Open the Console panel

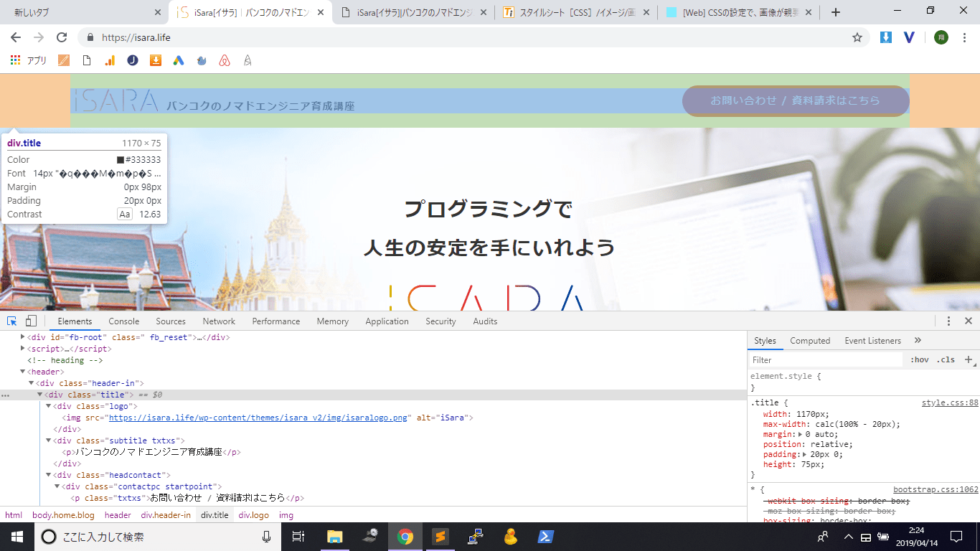point(124,321)
